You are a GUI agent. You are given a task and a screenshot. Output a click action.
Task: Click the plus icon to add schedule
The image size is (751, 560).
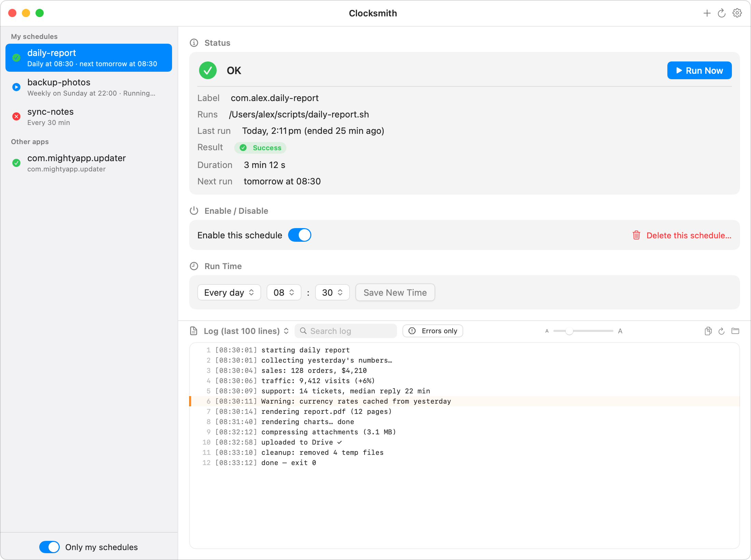pyautogui.click(x=707, y=13)
